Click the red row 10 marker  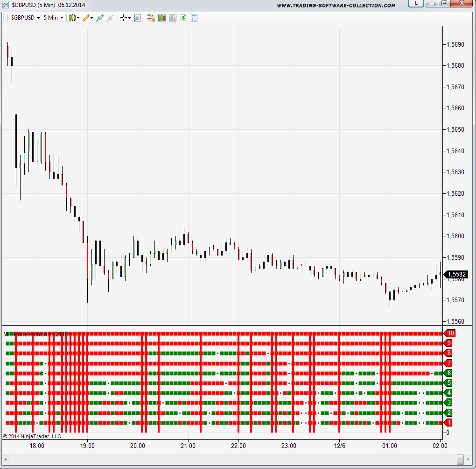click(450, 334)
